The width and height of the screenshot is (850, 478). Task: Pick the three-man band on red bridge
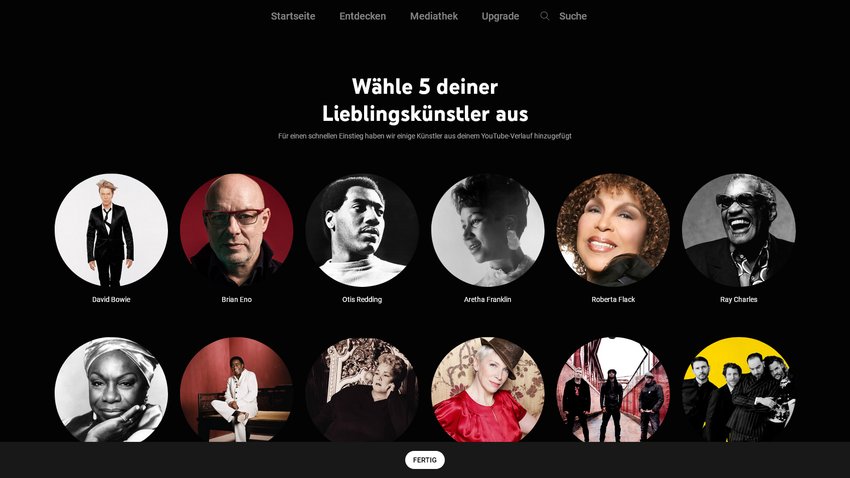(613, 390)
